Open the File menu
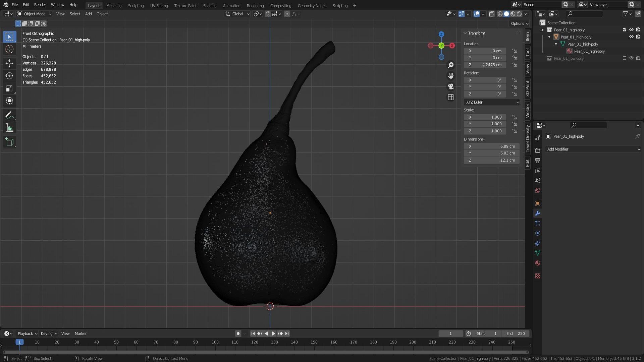644x362 pixels. pyautogui.click(x=15, y=5)
